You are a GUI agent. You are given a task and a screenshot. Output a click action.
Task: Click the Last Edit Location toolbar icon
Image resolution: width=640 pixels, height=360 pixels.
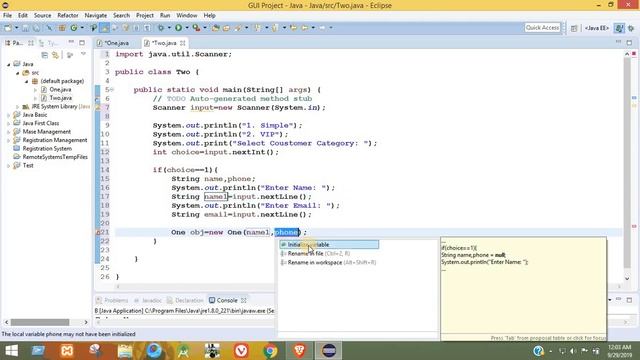coord(293,28)
